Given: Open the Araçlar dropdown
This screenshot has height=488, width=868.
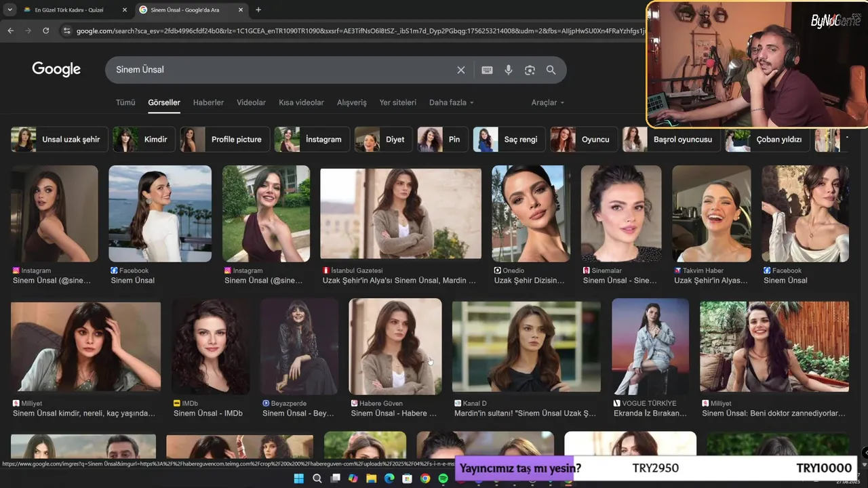Looking at the screenshot, I should tap(547, 102).
